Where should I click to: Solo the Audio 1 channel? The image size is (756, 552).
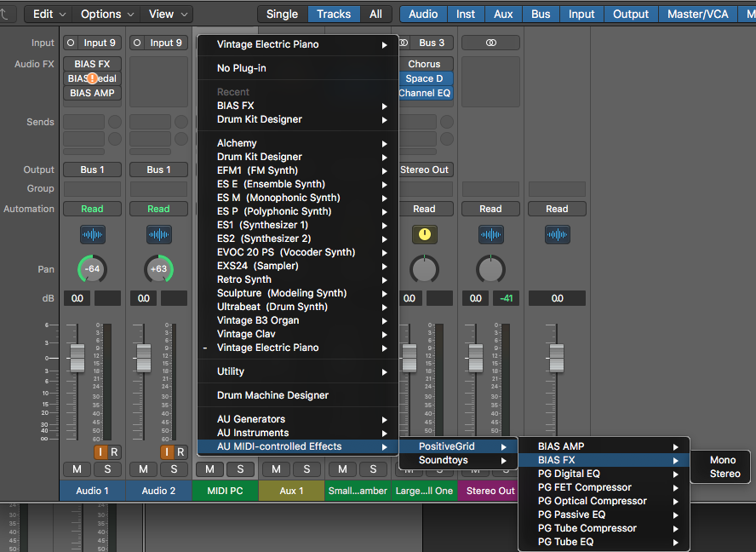[x=107, y=469]
